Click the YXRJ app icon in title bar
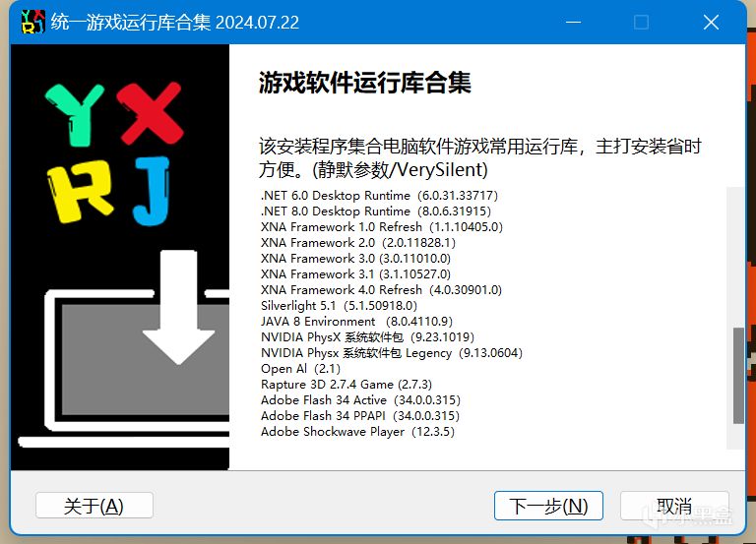The height and width of the screenshot is (544, 756). click(32, 23)
